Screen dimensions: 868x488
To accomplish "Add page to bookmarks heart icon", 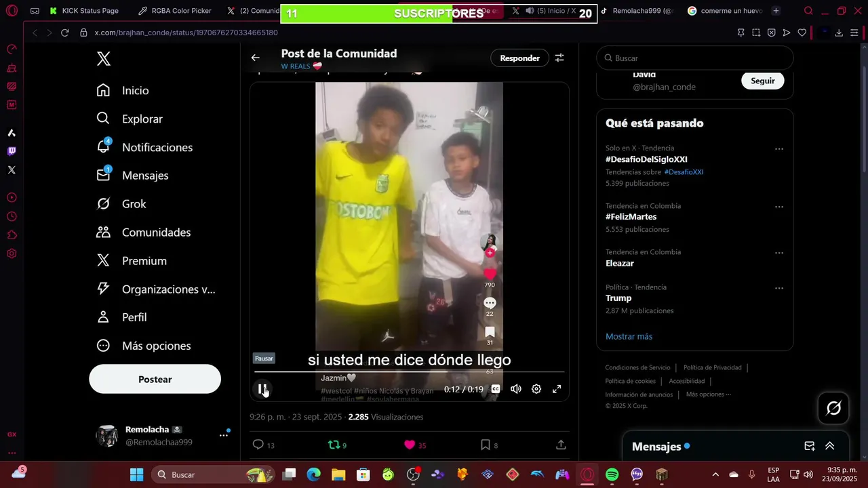I will coord(802,33).
